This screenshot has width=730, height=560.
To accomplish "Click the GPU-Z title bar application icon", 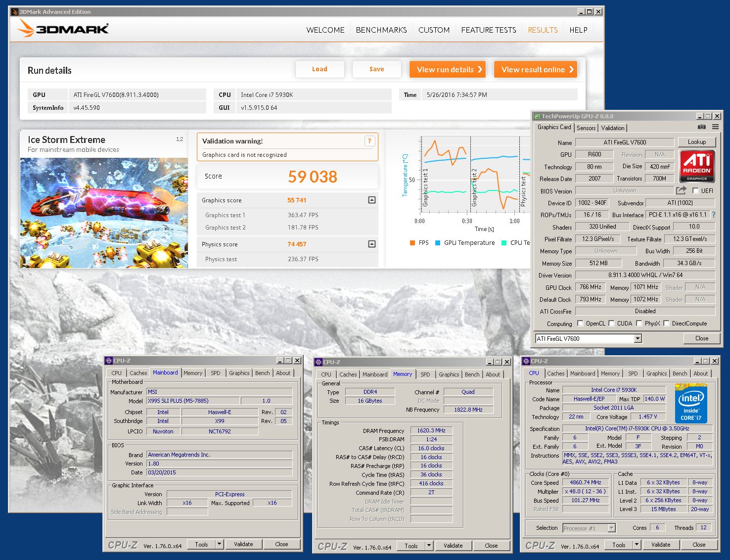I will [x=537, y=116].
